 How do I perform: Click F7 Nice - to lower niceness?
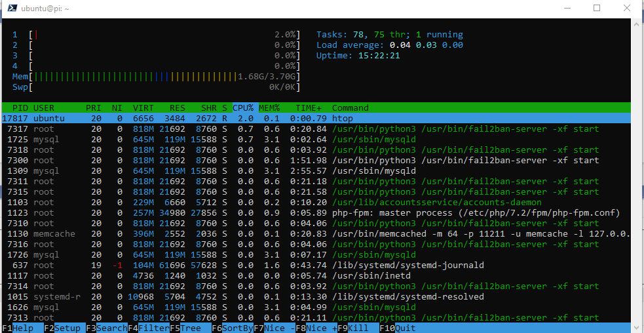click(275, 328)
